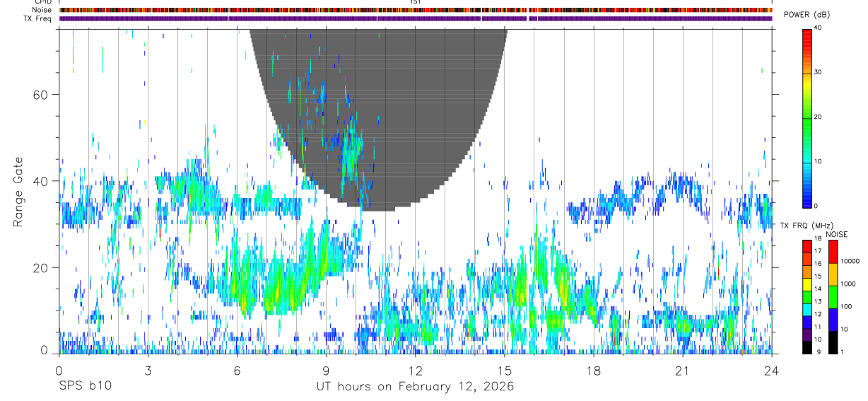
Task: Click the noise legend label '1000'
Action: point(850,284)
